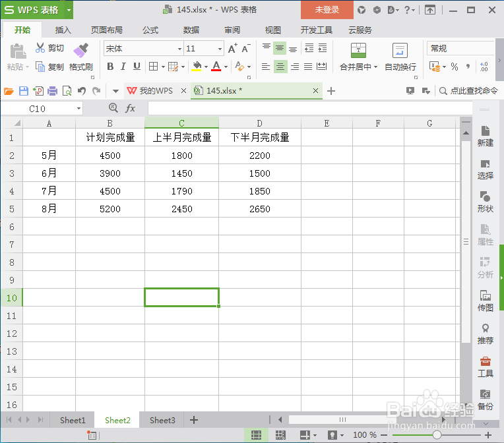Image resolution: width=504 pixels, height=443 pixels.
Task: Click the Redo arrow icon
Action: point(96,91)
